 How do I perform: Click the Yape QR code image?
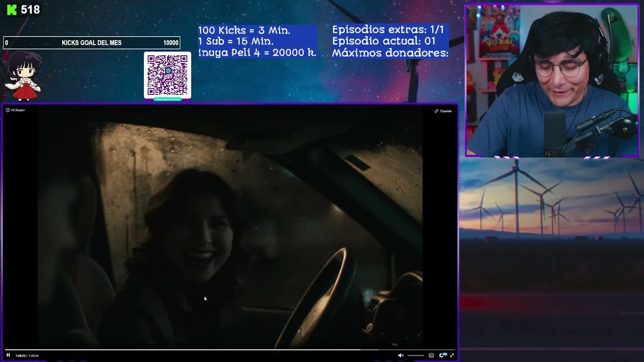click(x=168, y=75)
